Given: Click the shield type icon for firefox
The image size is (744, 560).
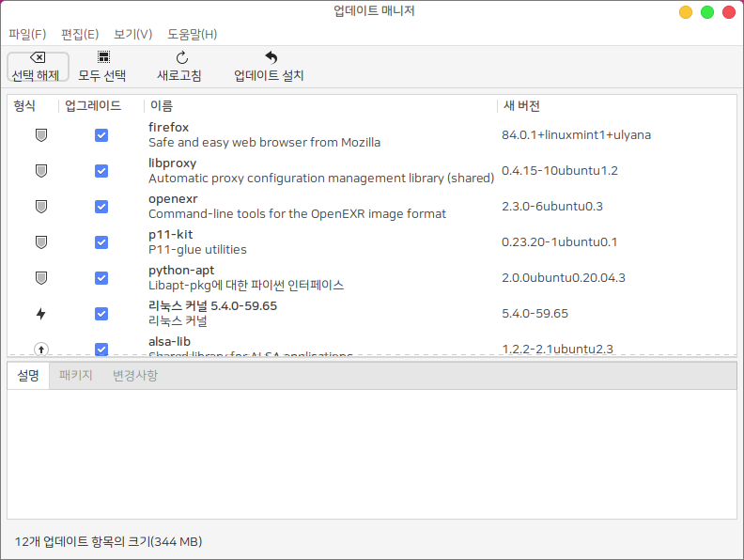Looking at the screenshot, I should point(40,135).
